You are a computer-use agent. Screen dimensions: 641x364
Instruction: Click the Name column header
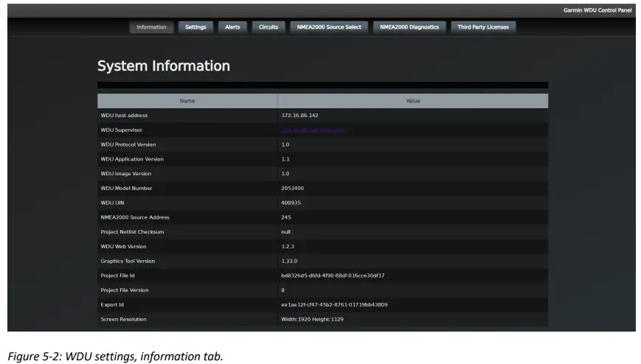pyautogui.click(x=187, y=101)
